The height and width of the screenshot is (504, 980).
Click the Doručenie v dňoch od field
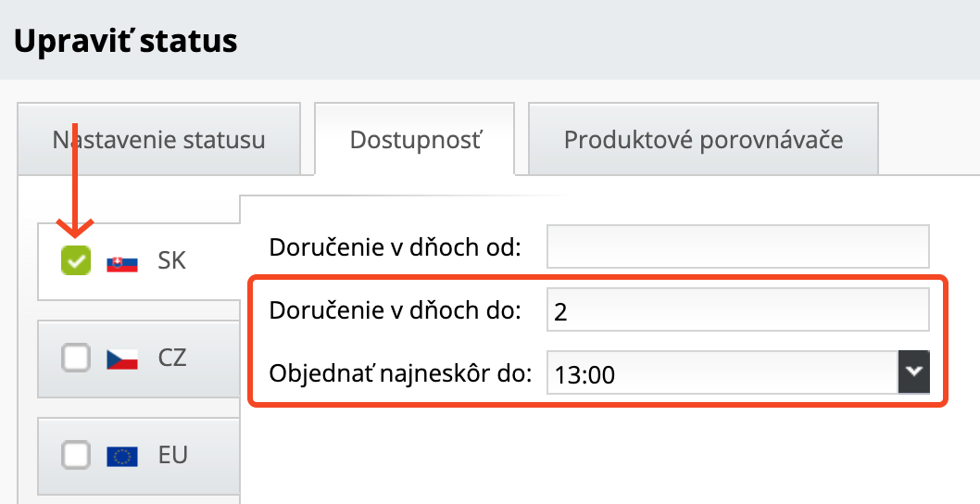point(737,247)
